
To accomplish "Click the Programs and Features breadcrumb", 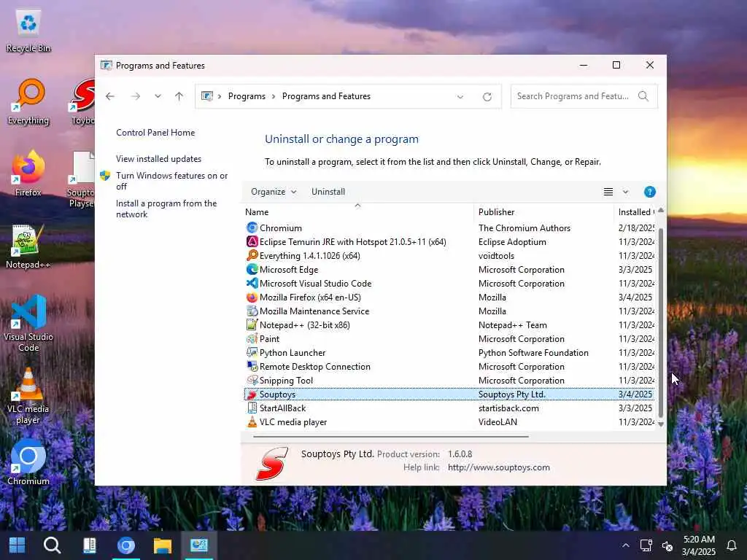I will pos(326,96).
